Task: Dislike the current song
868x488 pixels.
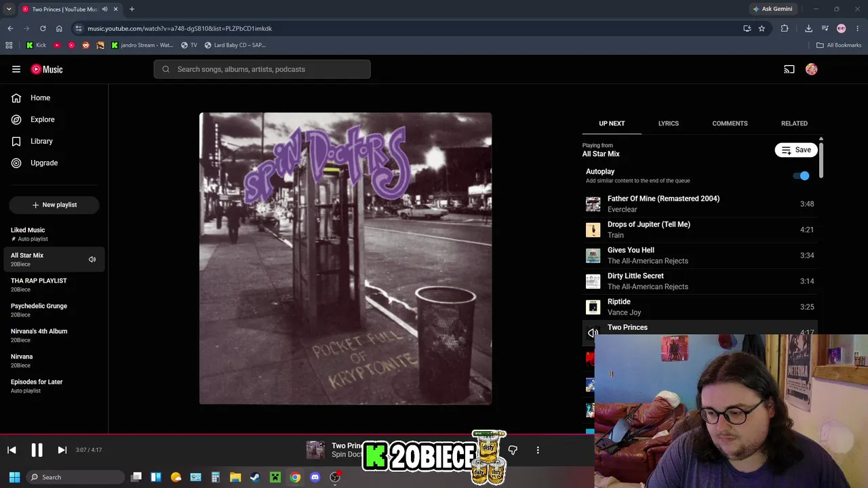Action: click(513, 450)
